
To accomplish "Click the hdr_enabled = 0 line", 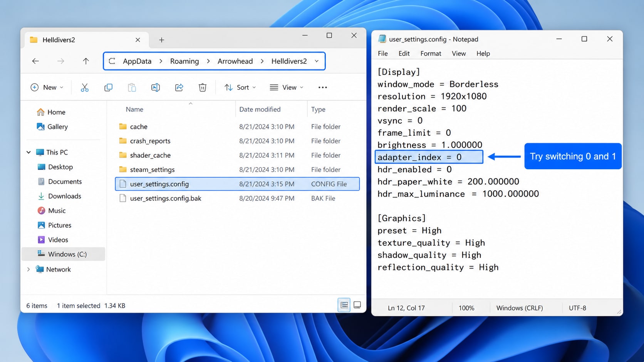I will (x=414, y=170).
